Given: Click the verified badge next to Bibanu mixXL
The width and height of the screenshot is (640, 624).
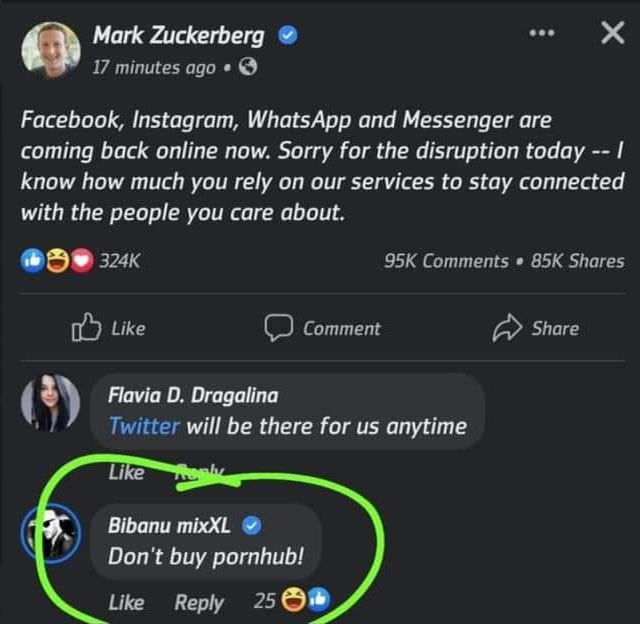Looking at the screenshot, I should [x=252, y=525].
